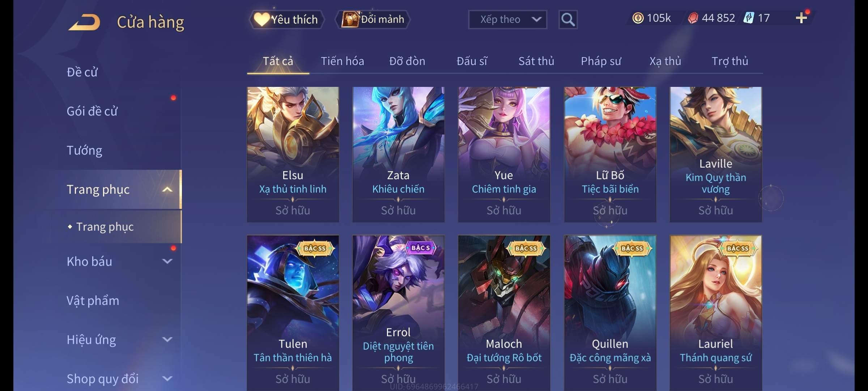Click the gold coin currency icon
Screen dimensions: 868x391
pos(638,18)
